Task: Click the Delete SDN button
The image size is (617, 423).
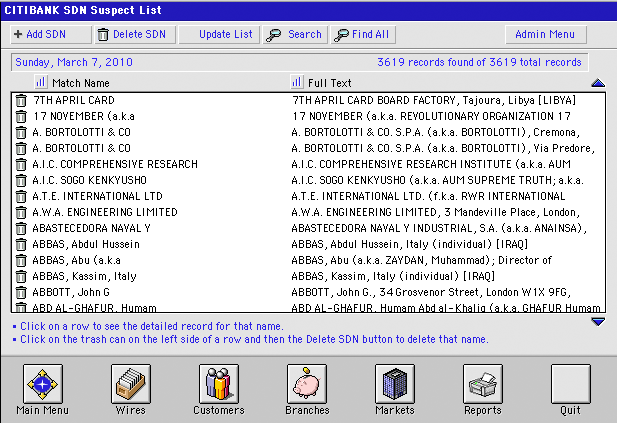Action: click(x=135, y=35)
